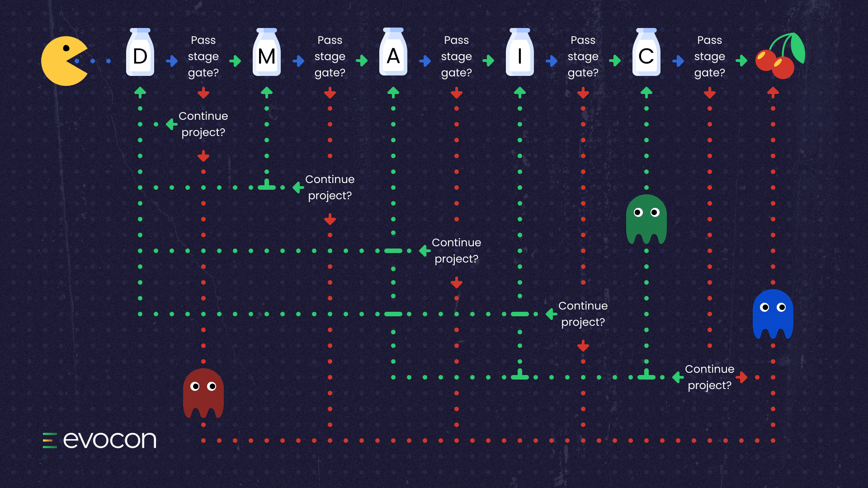This screenshot has width=868, height=488.
Task: Click blue arrow right of C bottle
Action: [x=678, y=61]
